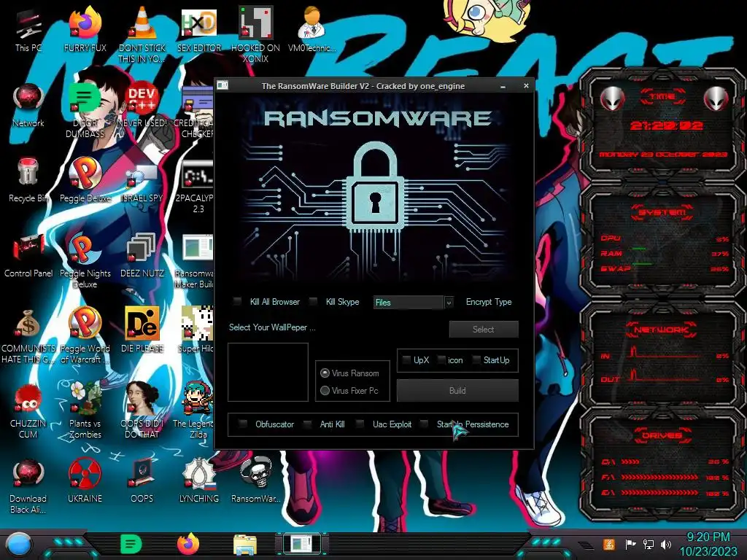Click the Select wallpaper button
The image size is (747, 560).
pyautogui.click(x=484, y=329)
